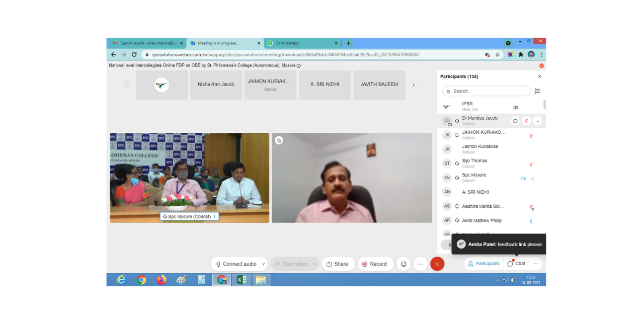Click the meeting info icon beside title
This screenshot has width=644, height=312.
coord(299,66)
